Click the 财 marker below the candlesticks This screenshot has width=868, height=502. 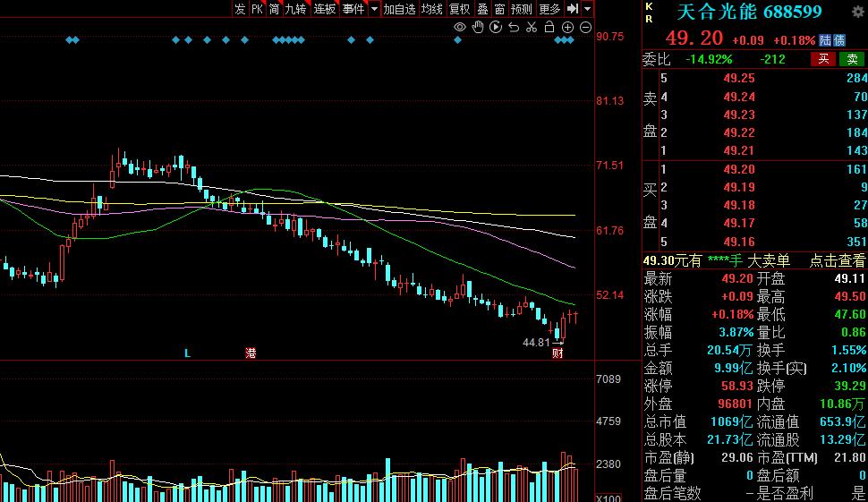[557, 353]
